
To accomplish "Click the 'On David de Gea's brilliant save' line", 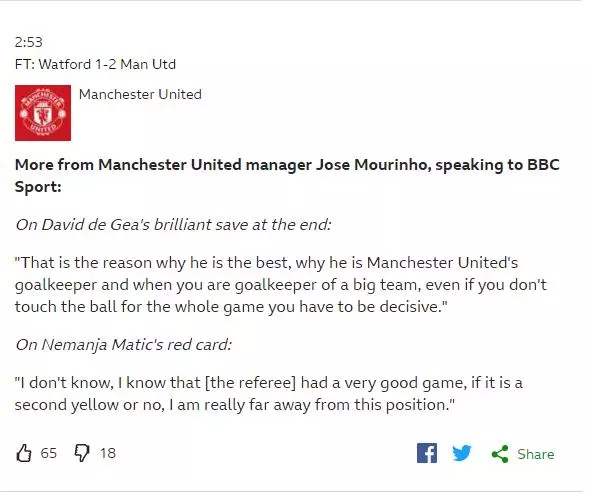I will 173,225.
